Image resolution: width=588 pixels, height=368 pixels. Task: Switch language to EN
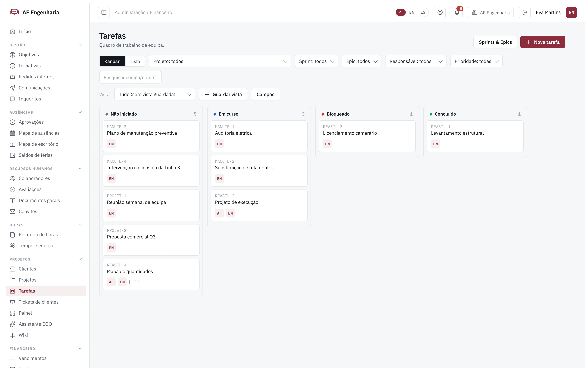tap(412, 12)
